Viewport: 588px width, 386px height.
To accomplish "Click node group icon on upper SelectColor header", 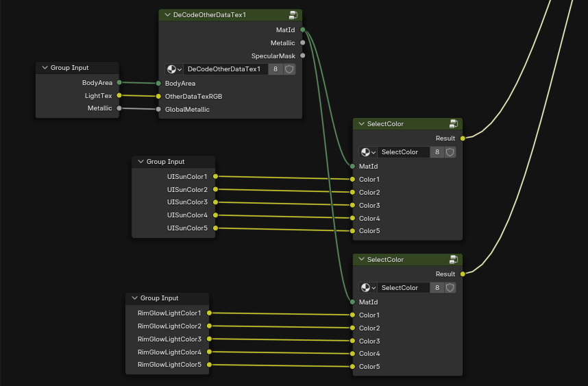I will [x=453, y=124].
